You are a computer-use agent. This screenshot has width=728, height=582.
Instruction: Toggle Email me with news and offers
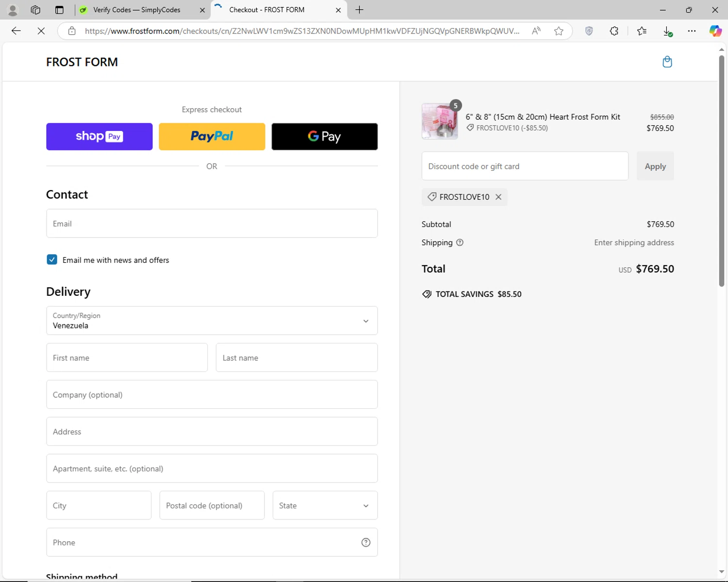coord(52,259)
